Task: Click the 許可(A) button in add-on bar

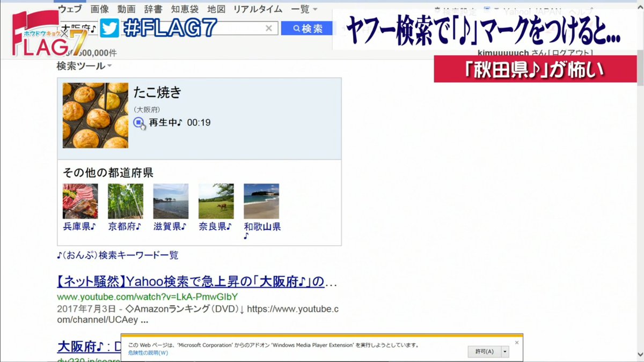Action: [x=484, y=352]
